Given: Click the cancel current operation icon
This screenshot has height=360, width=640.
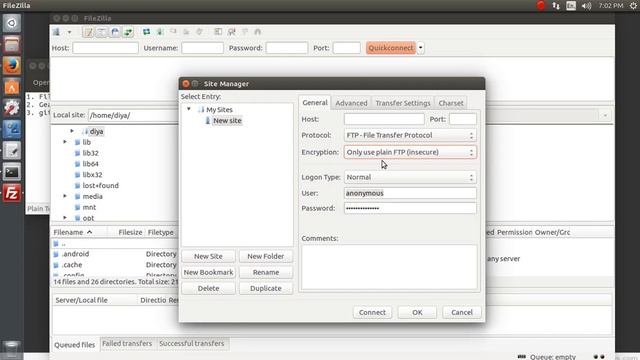Looking at the screenshot, I should [x=173, y=31].
